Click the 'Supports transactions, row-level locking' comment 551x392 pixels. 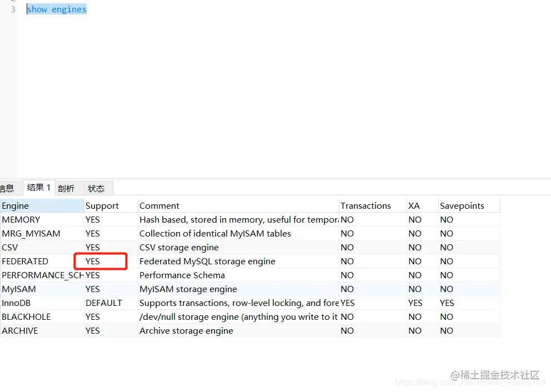[239, 303]
